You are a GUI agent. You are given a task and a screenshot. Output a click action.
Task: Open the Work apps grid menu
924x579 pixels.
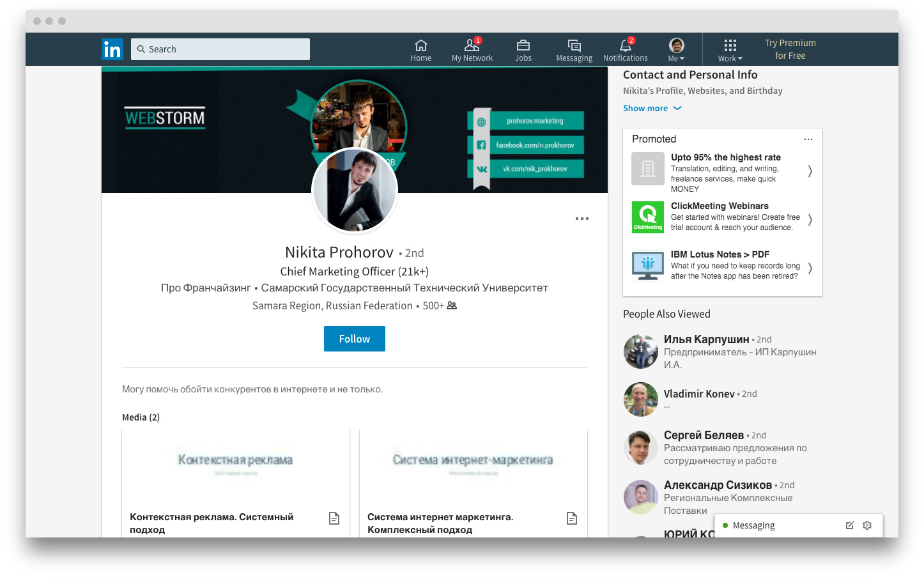730,50
